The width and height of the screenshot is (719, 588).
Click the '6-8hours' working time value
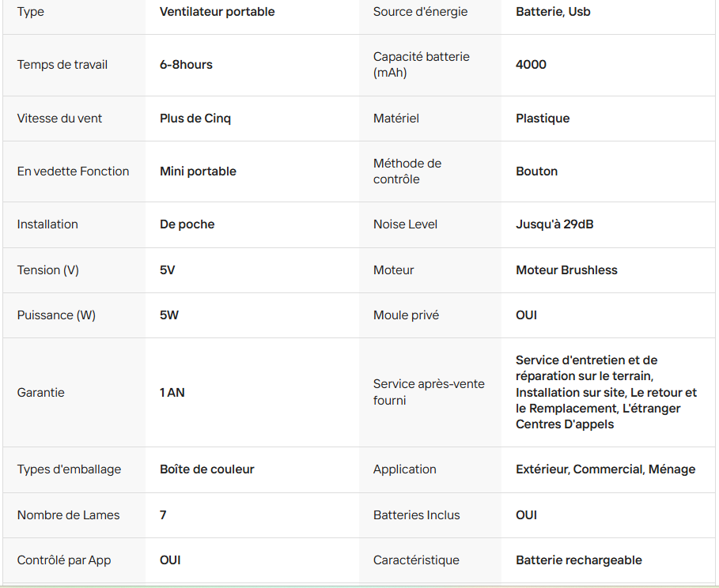coord(186,65)
